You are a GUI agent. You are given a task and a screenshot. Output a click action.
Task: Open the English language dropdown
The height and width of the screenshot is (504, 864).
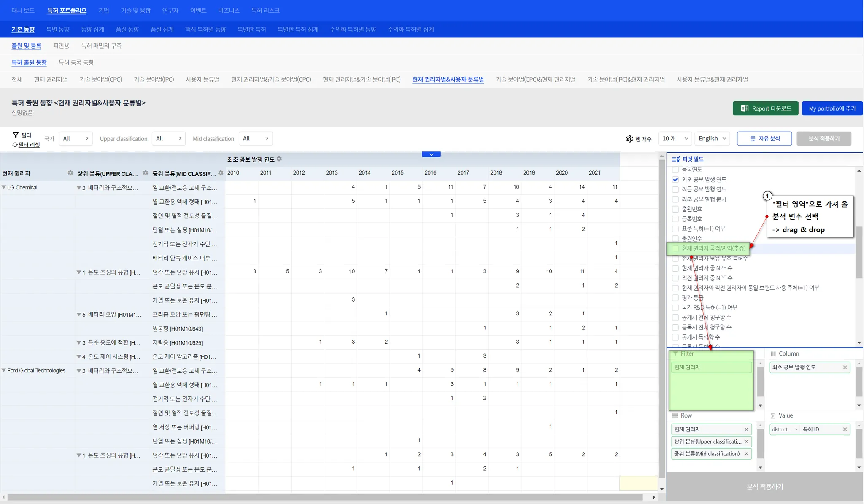[x=712, y=138]
